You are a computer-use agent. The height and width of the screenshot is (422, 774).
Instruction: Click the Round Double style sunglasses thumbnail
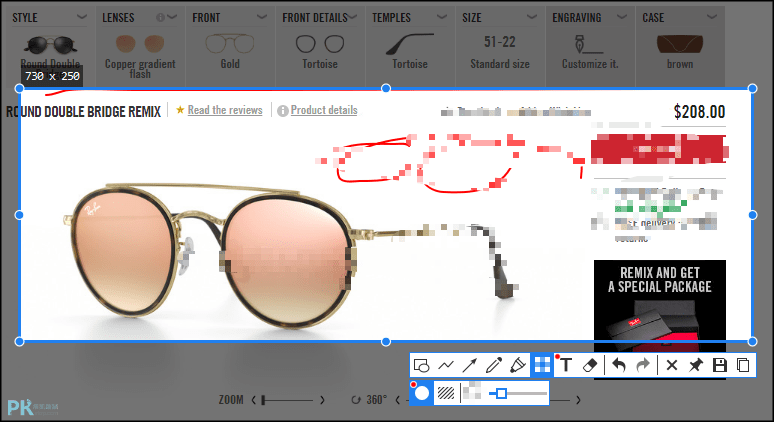click(50, 45)
